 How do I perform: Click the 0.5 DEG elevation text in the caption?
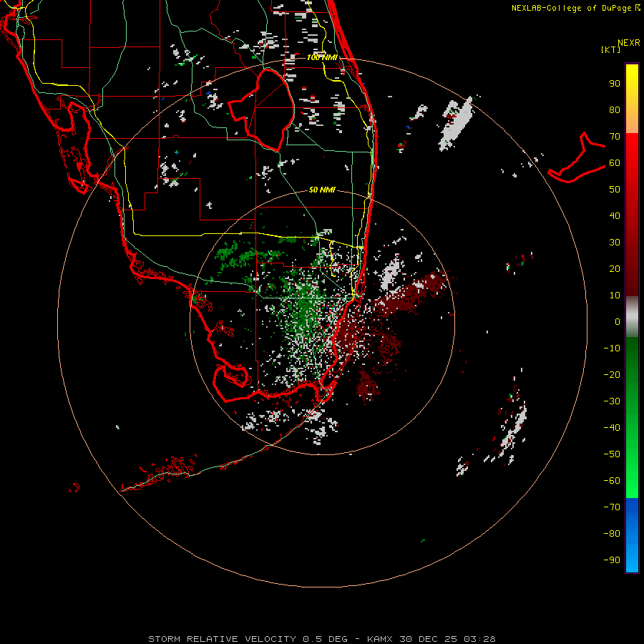pyautogui.click(x=326, y=639)
